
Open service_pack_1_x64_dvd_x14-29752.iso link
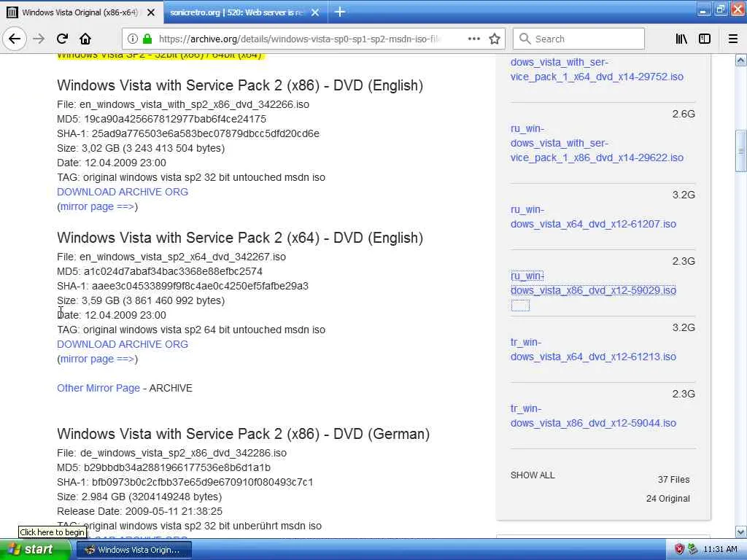click(597, 69)
